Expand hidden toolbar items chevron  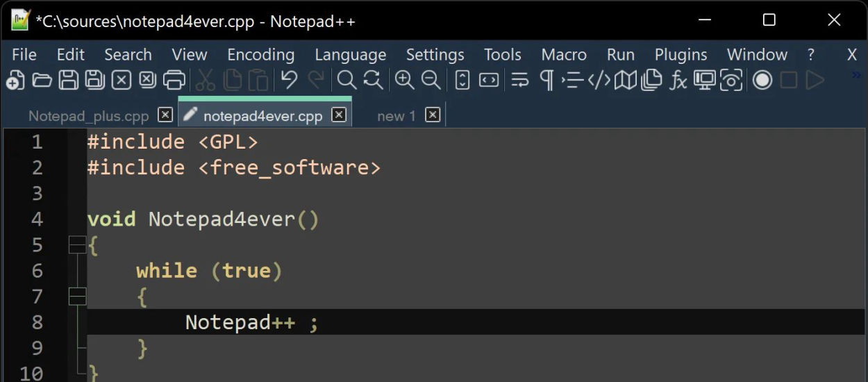tap(856, 75)
